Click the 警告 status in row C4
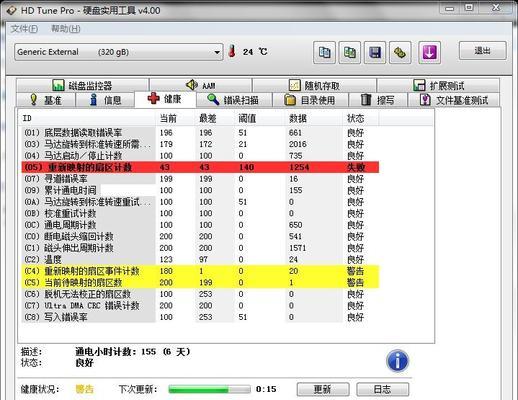This screenshot has height=400, width=518. (355, 271)
